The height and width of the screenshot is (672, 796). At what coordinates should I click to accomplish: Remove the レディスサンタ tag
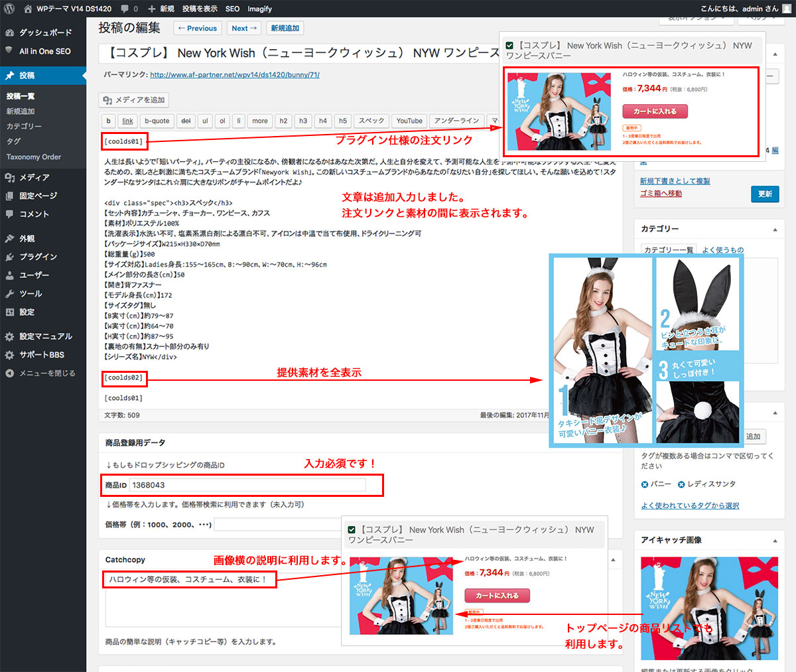pos(681,484)
